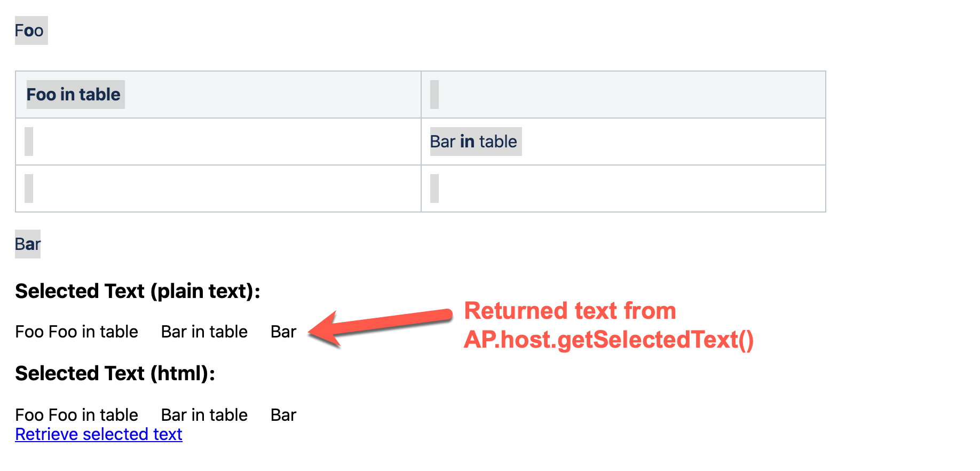Click "Bar in table" in the html output
980x471 pixels.
[204, 415]
